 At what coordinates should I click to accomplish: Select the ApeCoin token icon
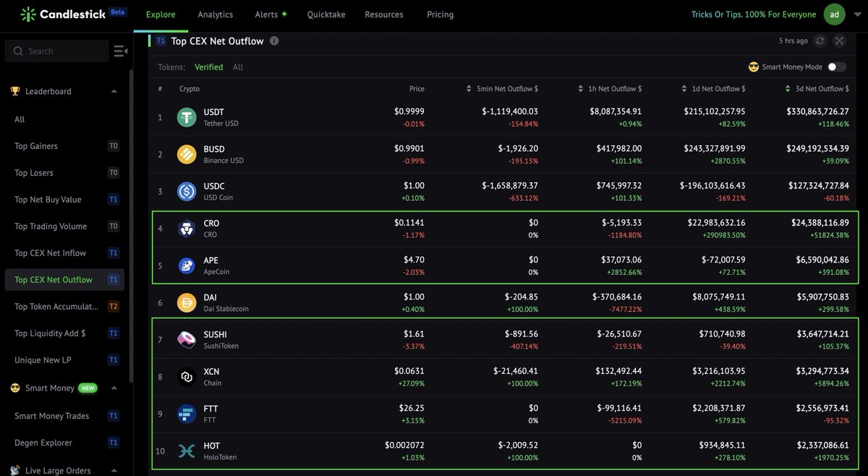click(186, 265)
